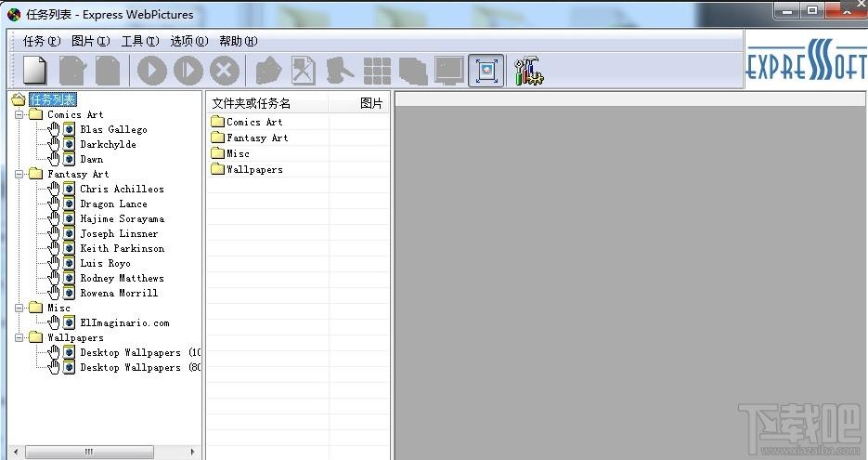Maximize the Express WebPictures window
Viewport: 868px width, 460px height.
coord(812,10)
